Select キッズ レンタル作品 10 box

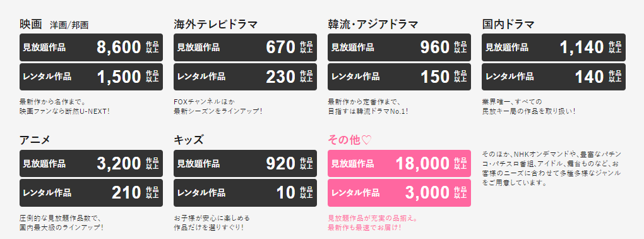pyautogui.click(x=245, y=193)
